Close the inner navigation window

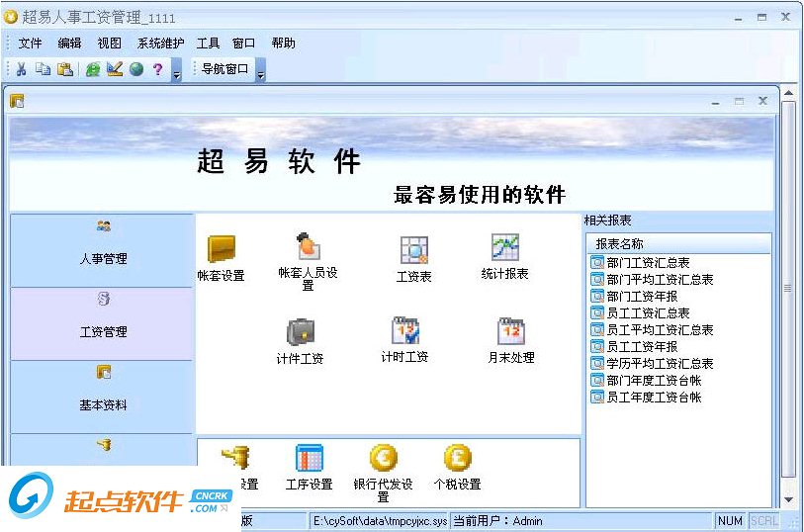click(x=763, y=101)
